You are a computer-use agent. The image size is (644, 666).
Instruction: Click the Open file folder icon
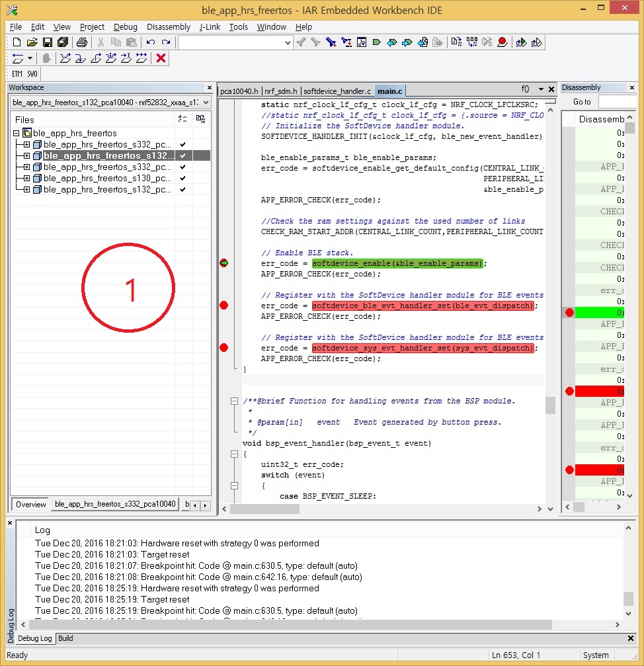pyautogui.click(x=32, y=42)
